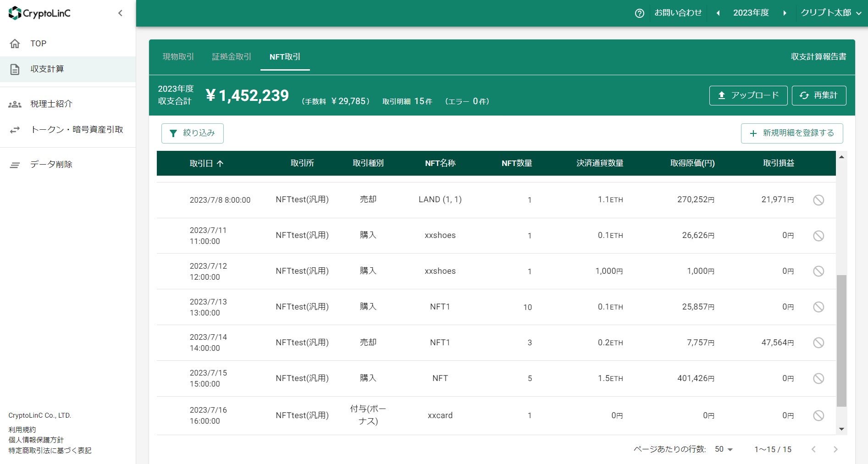Click the アップロード button
Viewport: 868px width, 464px height.
pos(748,95)
